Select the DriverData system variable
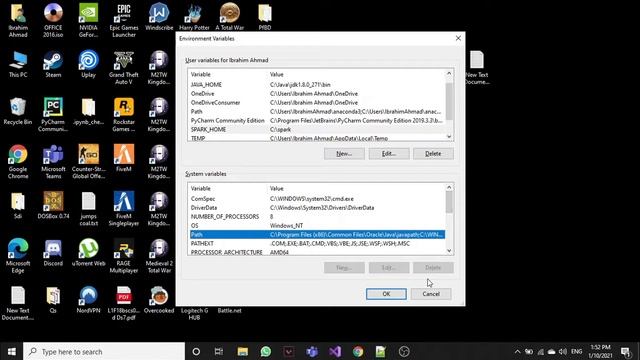640x360 pixels. tap(317, 208)
